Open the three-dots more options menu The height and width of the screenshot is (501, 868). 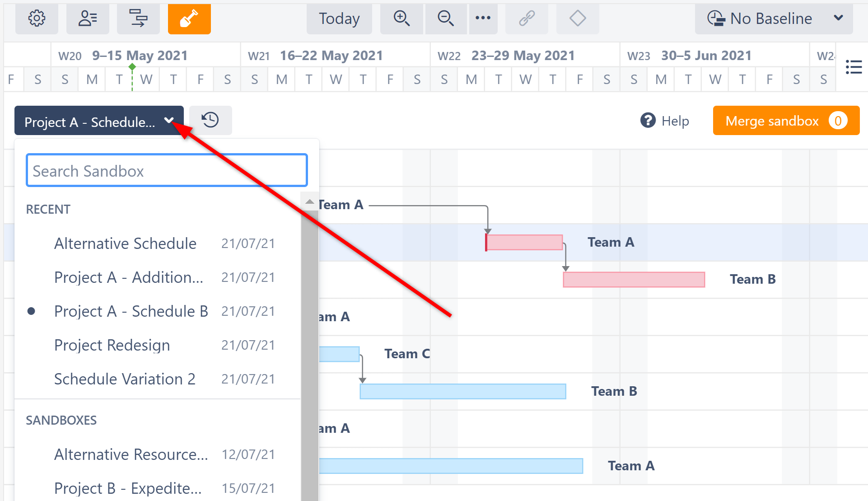[483, 19]
